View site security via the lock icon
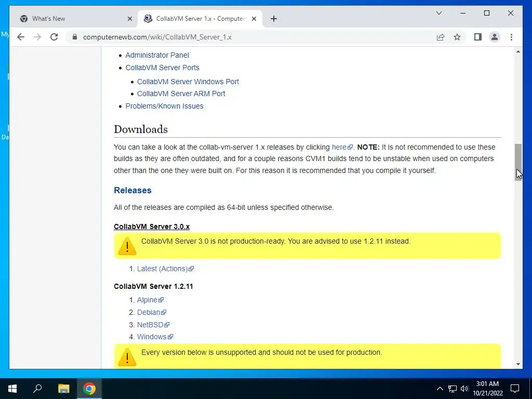Screen dimensions: 532x399 pyautogui.click(x=75, y=37)
